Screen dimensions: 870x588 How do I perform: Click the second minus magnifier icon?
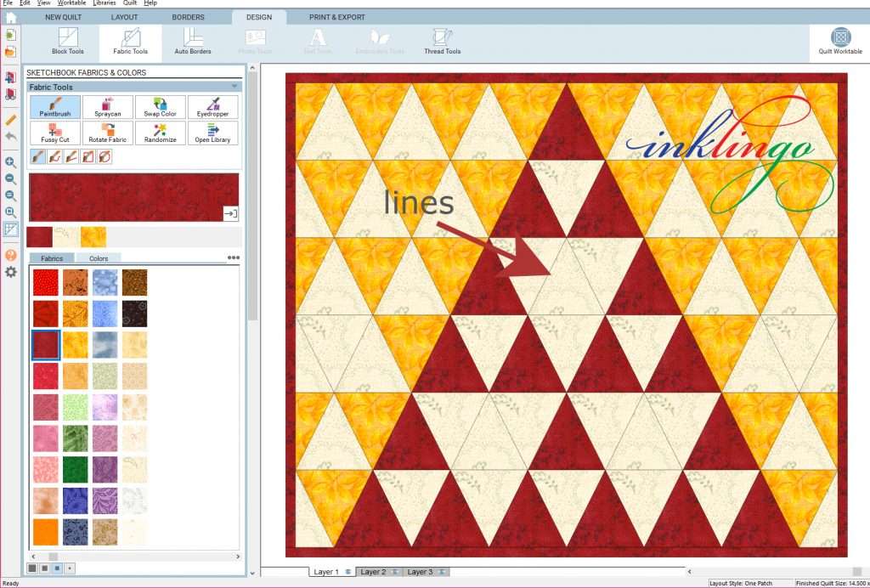point(10,195)
